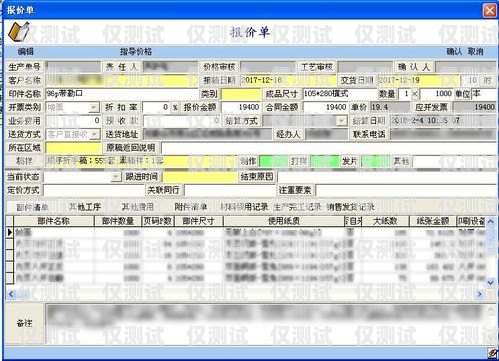Click the 工艺审核 field

pos(365,67)
